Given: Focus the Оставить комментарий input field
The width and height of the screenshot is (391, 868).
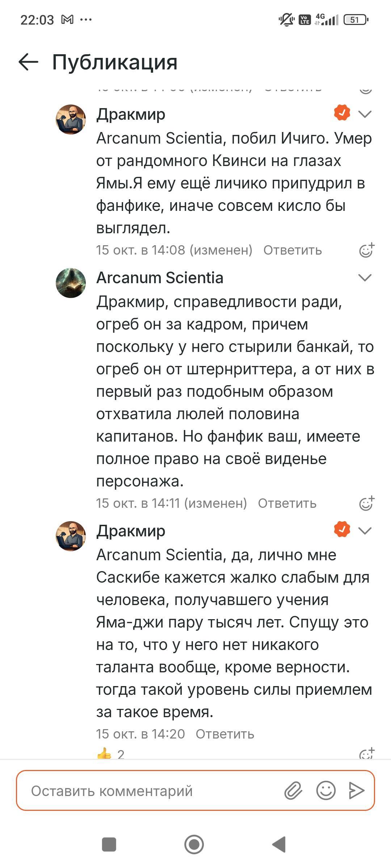Looking at the screenshot, I should pos(152,791).
